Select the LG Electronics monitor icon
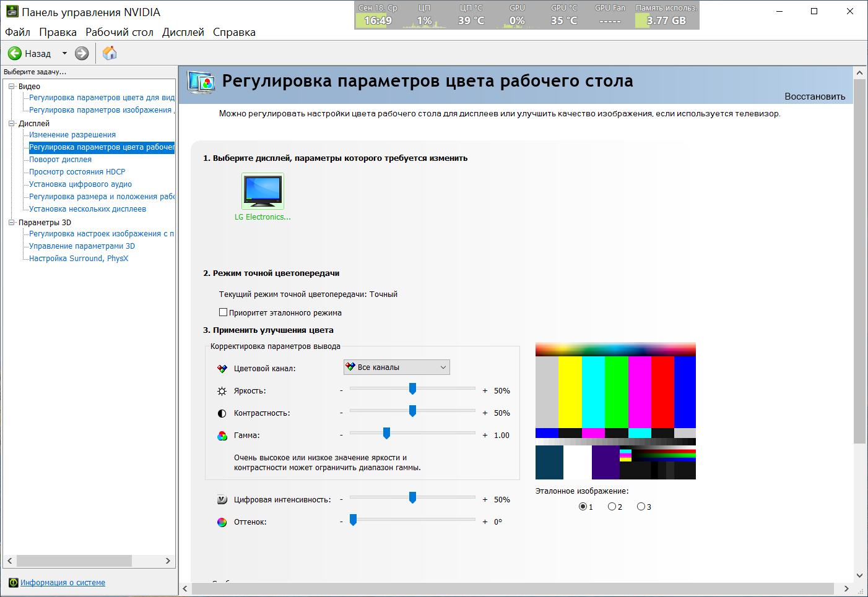The image size is (868, 597). click(263, 191)
